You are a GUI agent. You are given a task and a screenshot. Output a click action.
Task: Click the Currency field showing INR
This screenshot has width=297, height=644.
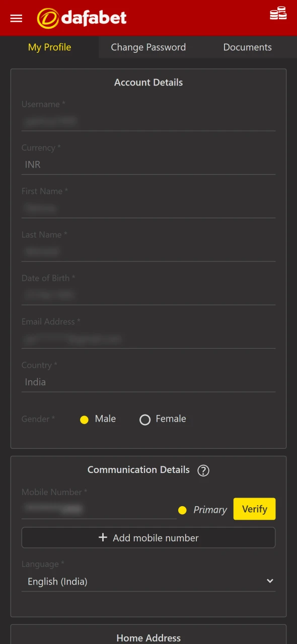point(148,165)
